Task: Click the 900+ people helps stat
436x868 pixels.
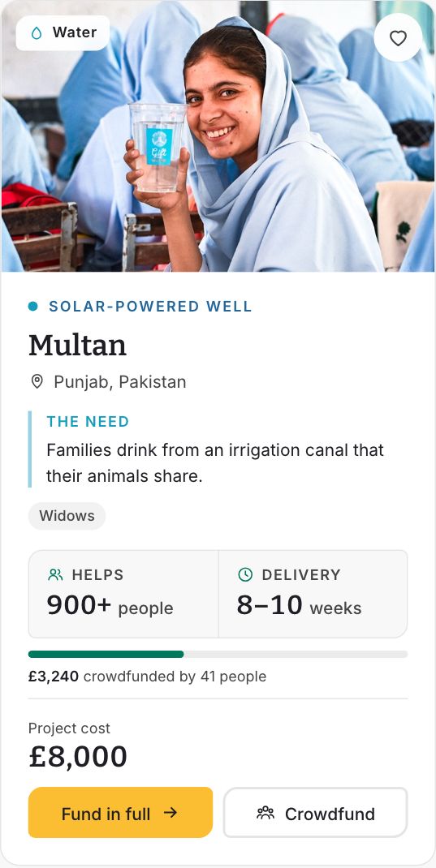Action: pos(110,605)
